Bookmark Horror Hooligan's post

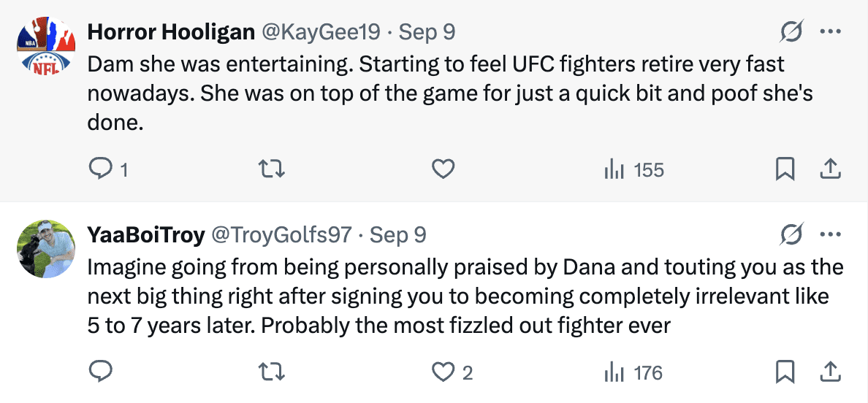[x=784, y=170]
